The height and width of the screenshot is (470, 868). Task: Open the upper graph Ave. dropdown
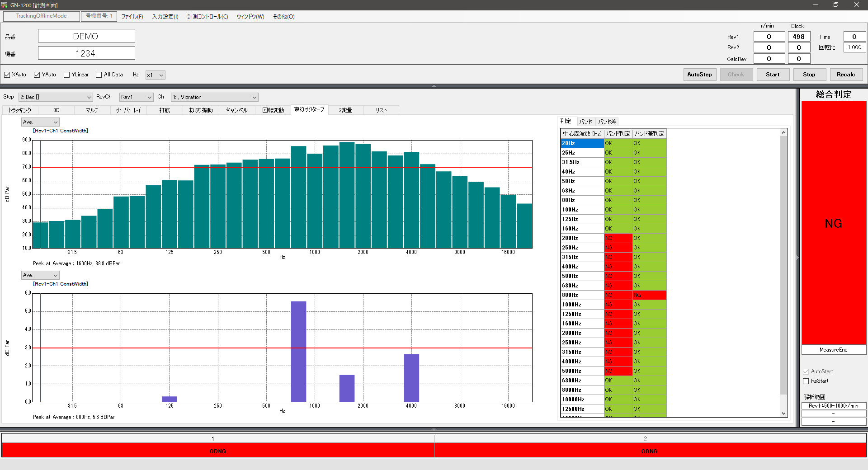(40, 122)
